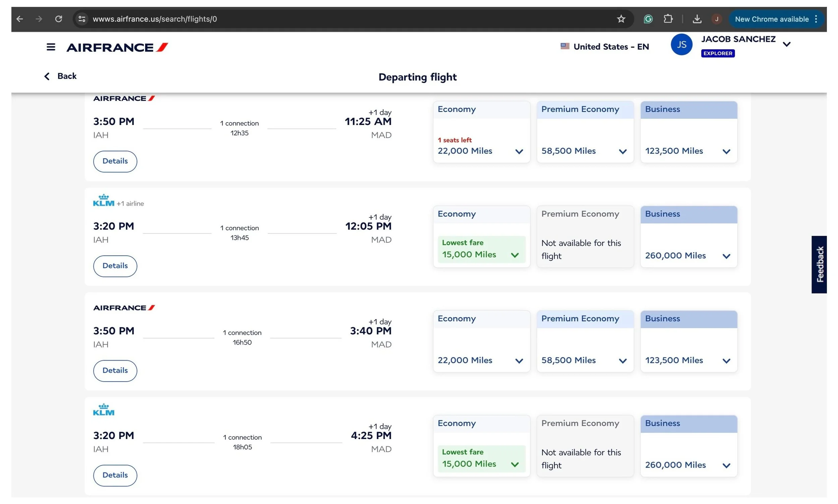
Task: Open the hamburger menu icon
Action: 51,47
